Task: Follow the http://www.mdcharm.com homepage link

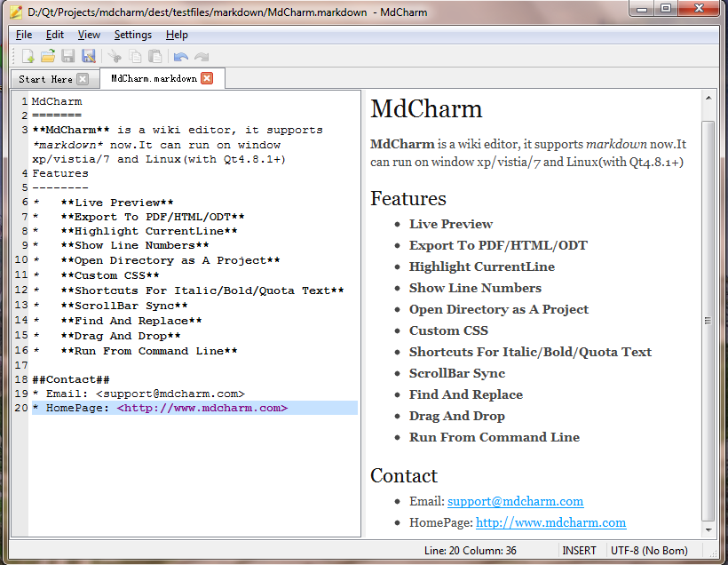Action: (x=552, y=522)
